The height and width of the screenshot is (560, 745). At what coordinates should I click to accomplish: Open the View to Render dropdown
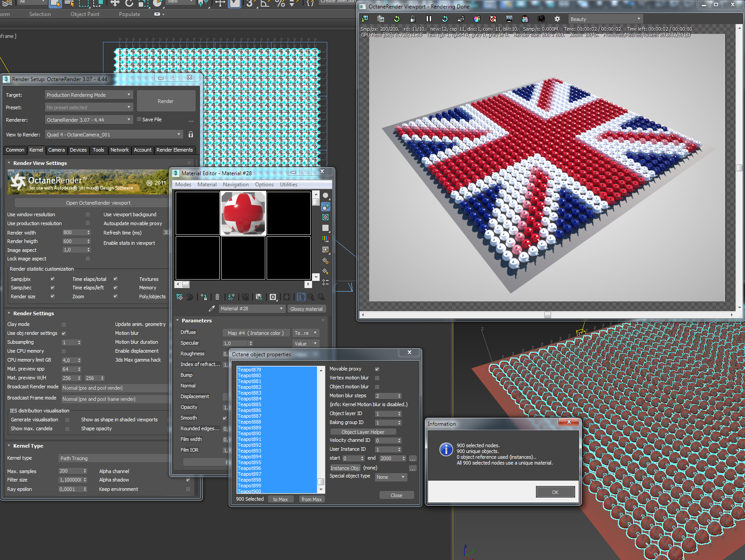pos(114,135)
